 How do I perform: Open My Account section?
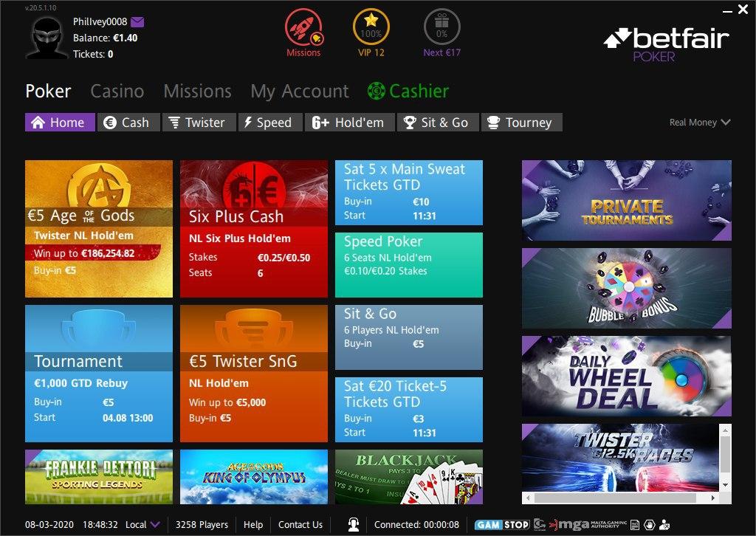(300, 91)
